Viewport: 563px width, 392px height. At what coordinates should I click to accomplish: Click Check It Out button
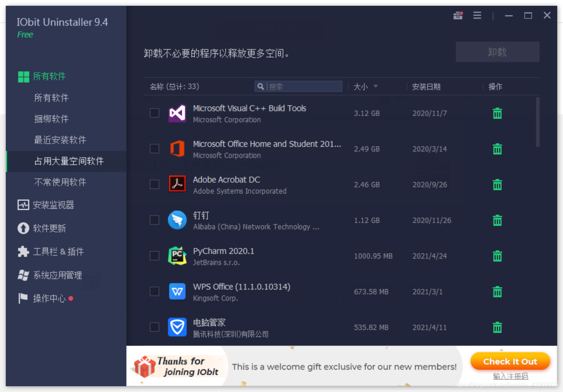pyautogui.click(x=510, y=362)
